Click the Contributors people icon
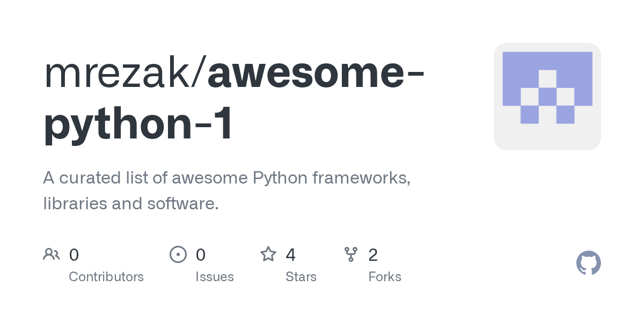 [52, 254]
